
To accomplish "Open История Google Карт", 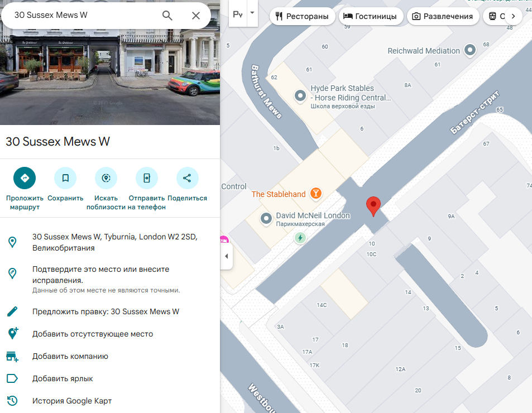I will pos(72,401).
